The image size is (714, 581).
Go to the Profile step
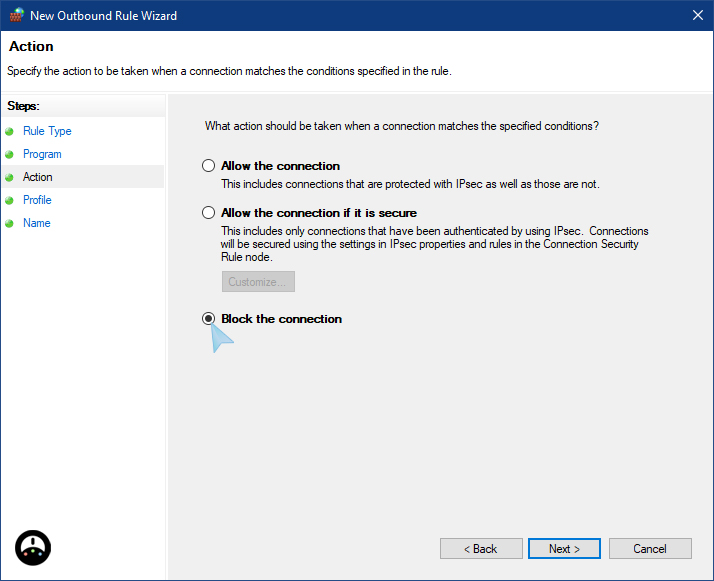37,200
